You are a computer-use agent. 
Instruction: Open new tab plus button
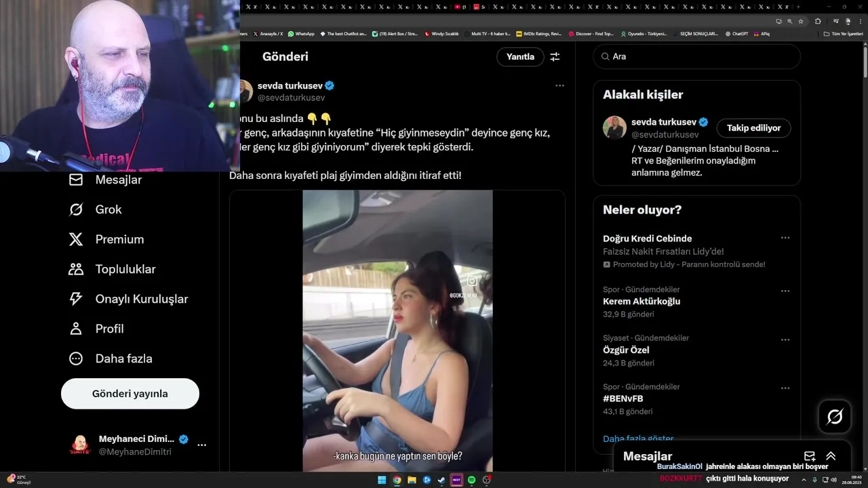pyautogui.click(x=798, y=7)
